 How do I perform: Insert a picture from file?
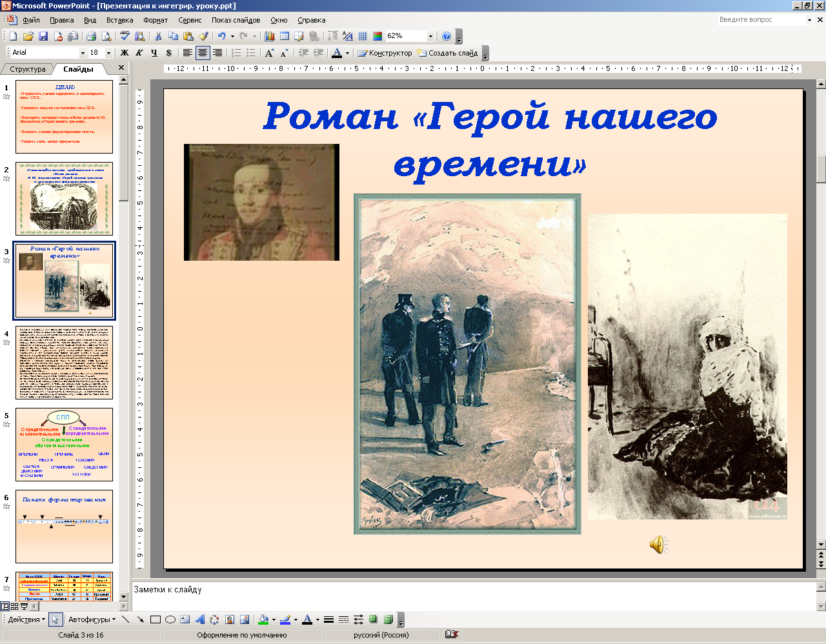click(245, 619)
